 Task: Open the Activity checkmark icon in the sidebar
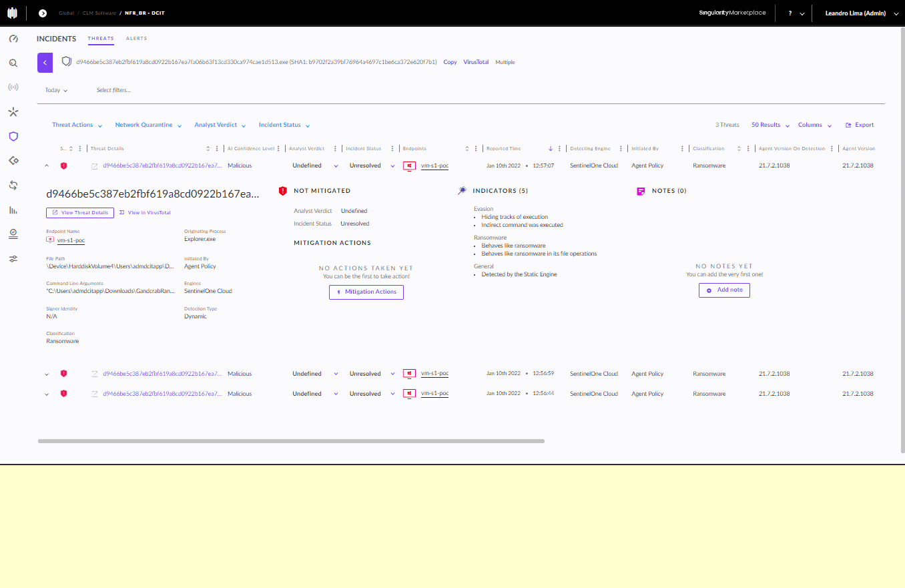tap(13, 234)
